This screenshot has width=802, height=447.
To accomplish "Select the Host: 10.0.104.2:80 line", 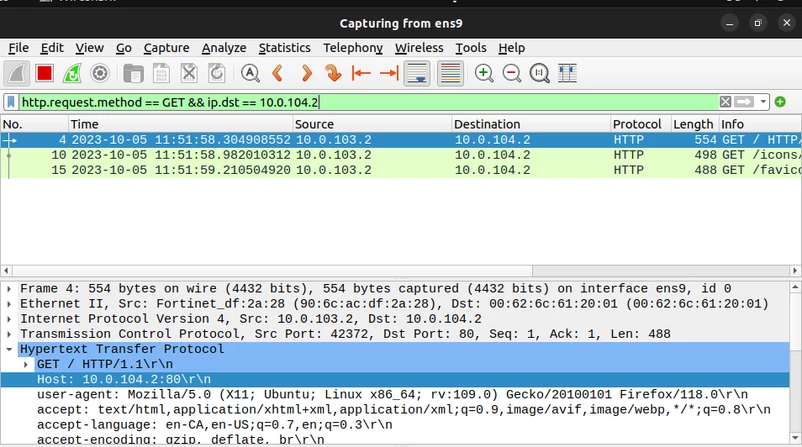I will click(395, 379).
